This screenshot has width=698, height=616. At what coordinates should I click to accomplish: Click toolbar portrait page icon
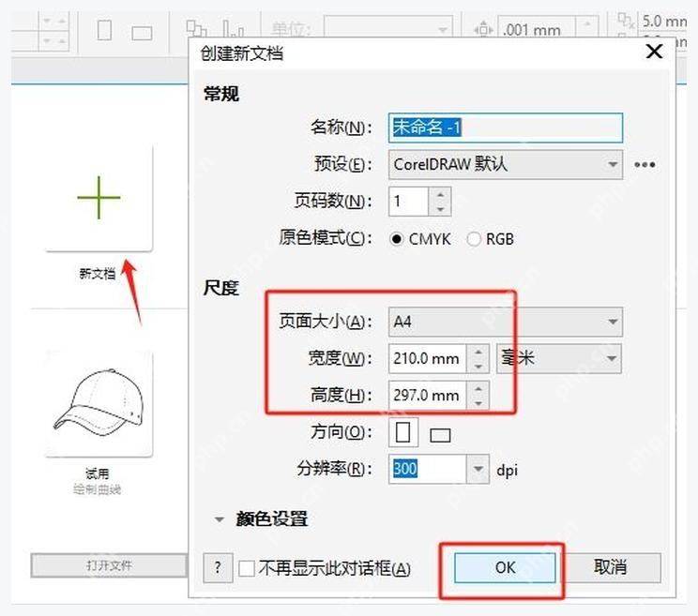[104, 30]
